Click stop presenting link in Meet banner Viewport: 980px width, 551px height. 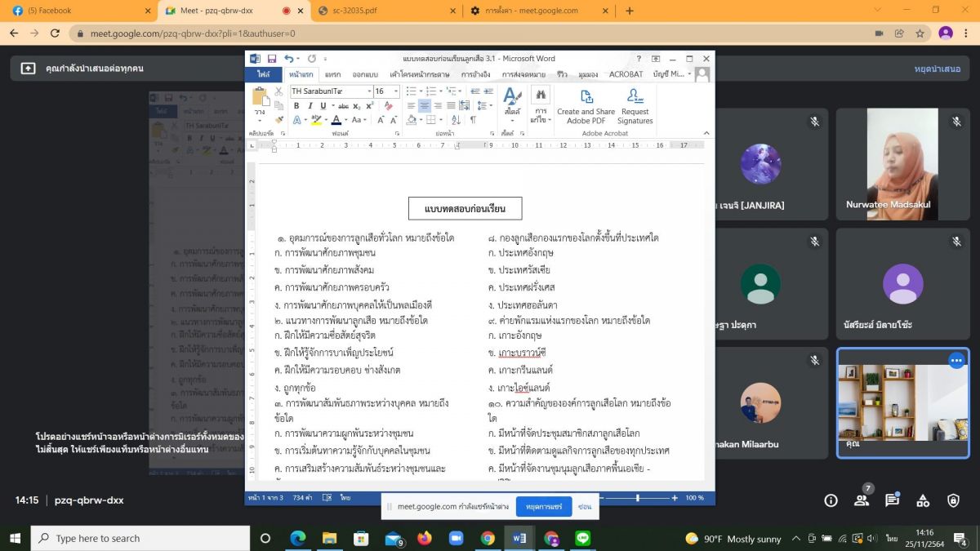pos(937,69)
